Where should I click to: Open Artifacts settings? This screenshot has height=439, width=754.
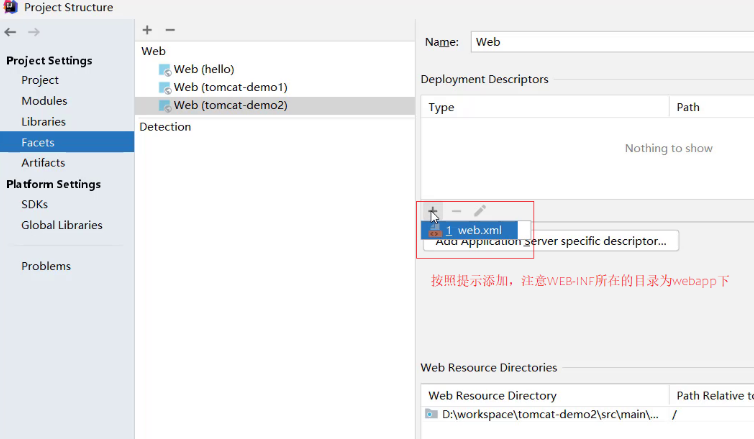coord(43,163)
